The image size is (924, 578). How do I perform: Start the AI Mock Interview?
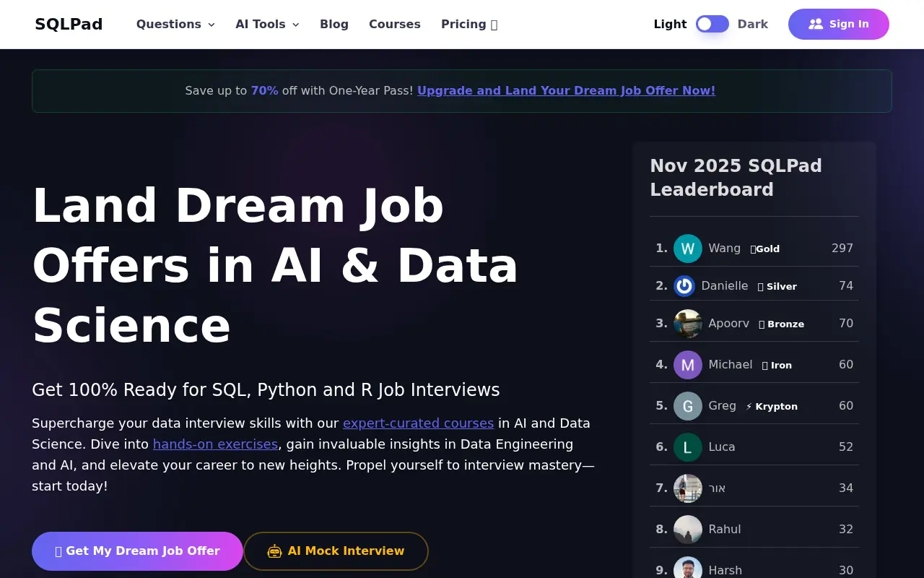click(x=336, y=551)
